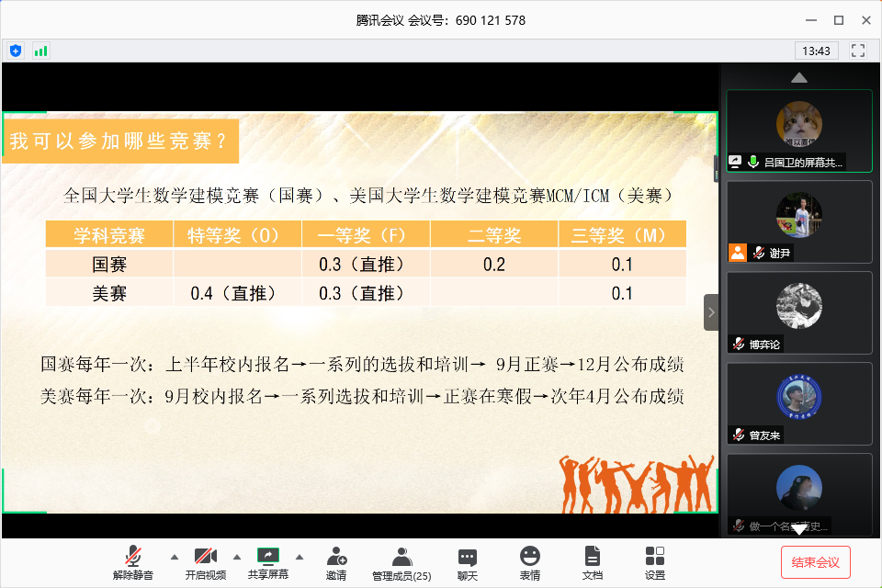
Task: Open the 文档 documents panel
Action: [593, 562]
